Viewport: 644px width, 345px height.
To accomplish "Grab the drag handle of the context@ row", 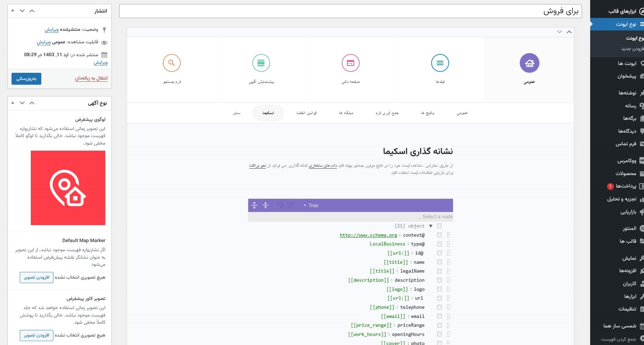I will (448, 235).
